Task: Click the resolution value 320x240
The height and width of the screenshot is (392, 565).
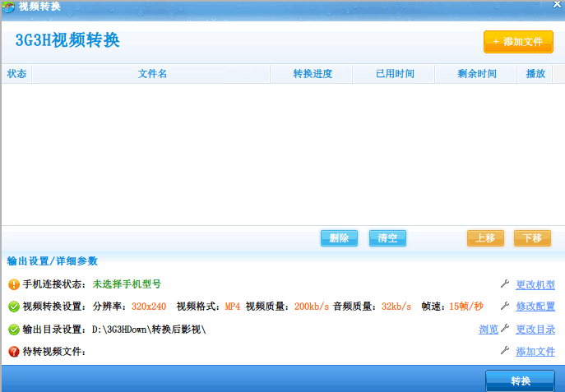Action: [x=149, y=307]
